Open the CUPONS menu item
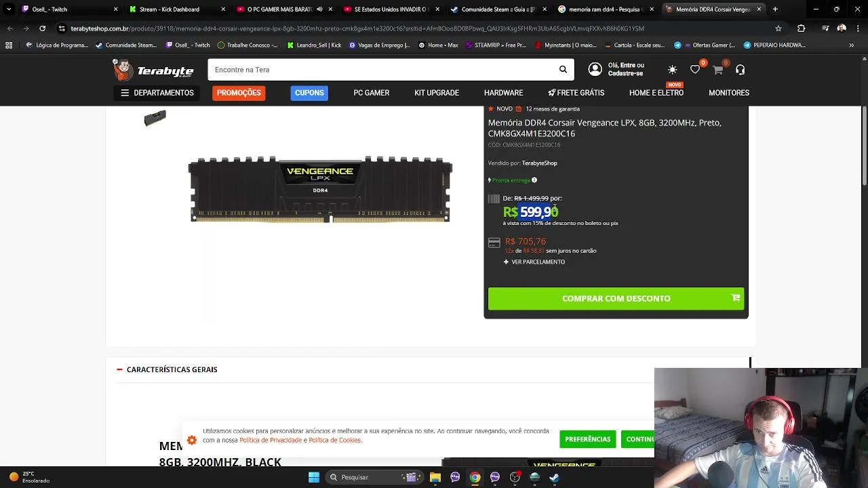 tap(309, 93)
